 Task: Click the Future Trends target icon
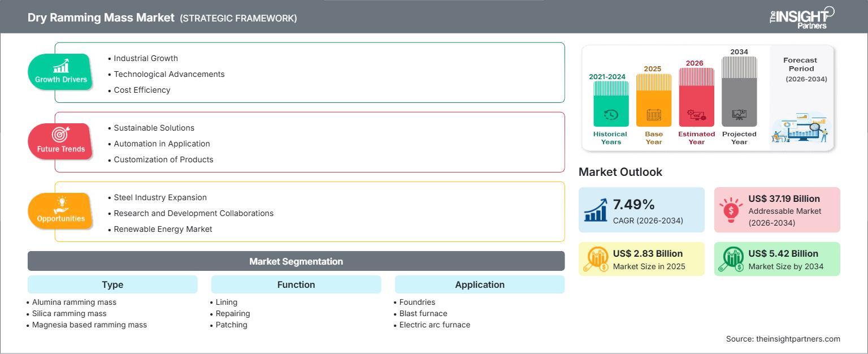[60, 135]
